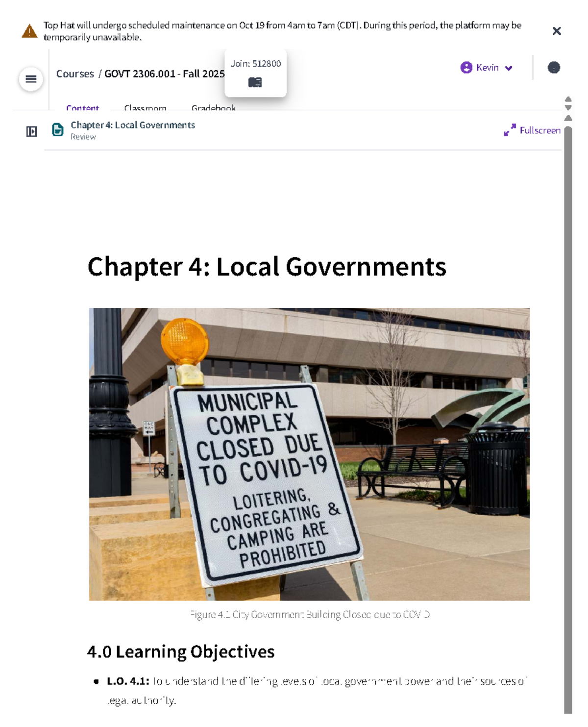Switch to the Content tab
588x727 pixels.
(82, 107)
